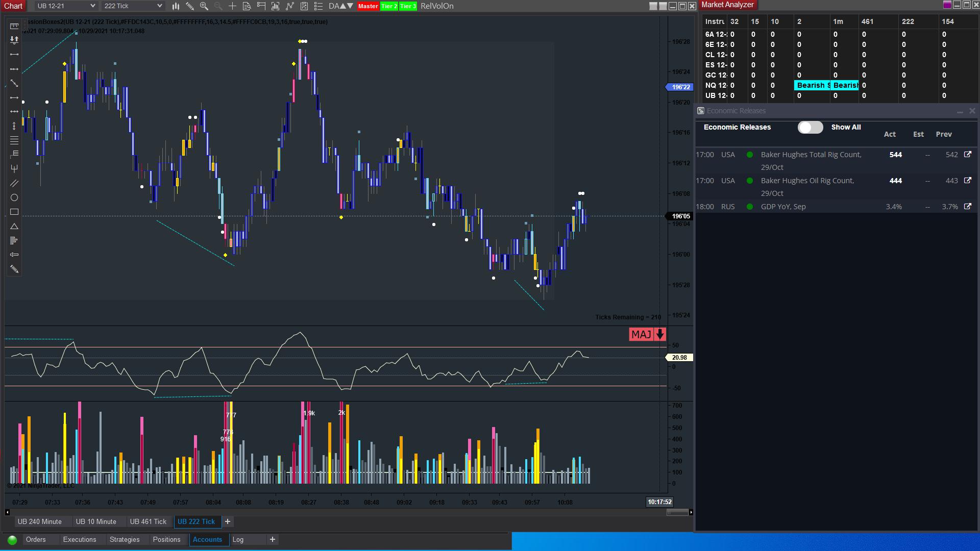Switch to UB 10 Minute tab
The width and height of the screenshot is (980, 551).
96,521
